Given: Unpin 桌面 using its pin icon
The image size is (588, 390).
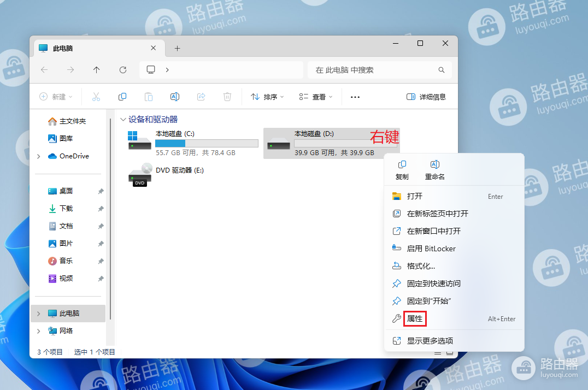Looking at the screenshot, I should 101,191.
